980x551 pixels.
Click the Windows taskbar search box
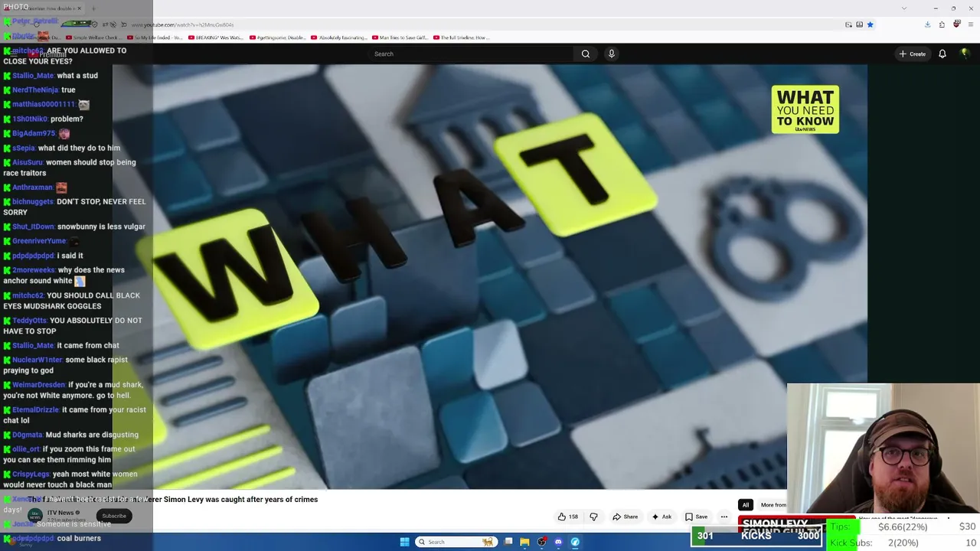[456, 542]
